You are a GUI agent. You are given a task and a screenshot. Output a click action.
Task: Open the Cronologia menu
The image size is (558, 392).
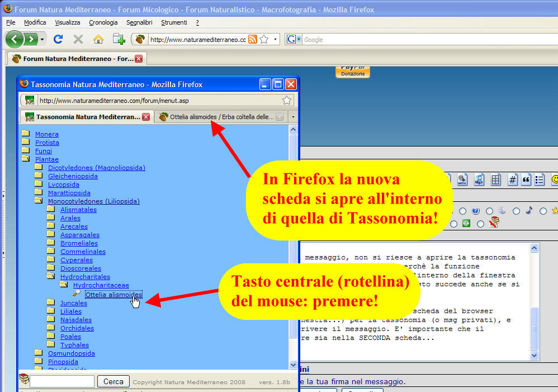(103, 22)
